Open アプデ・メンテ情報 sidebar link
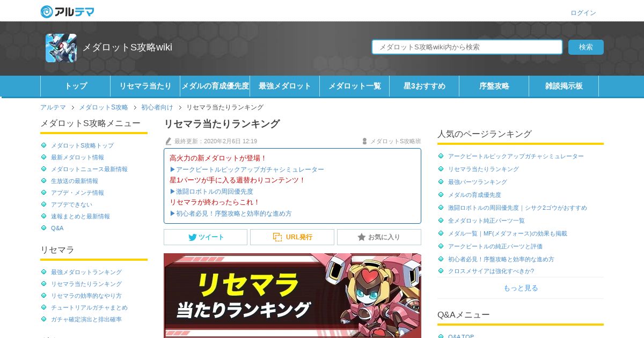 coord(77,193)
